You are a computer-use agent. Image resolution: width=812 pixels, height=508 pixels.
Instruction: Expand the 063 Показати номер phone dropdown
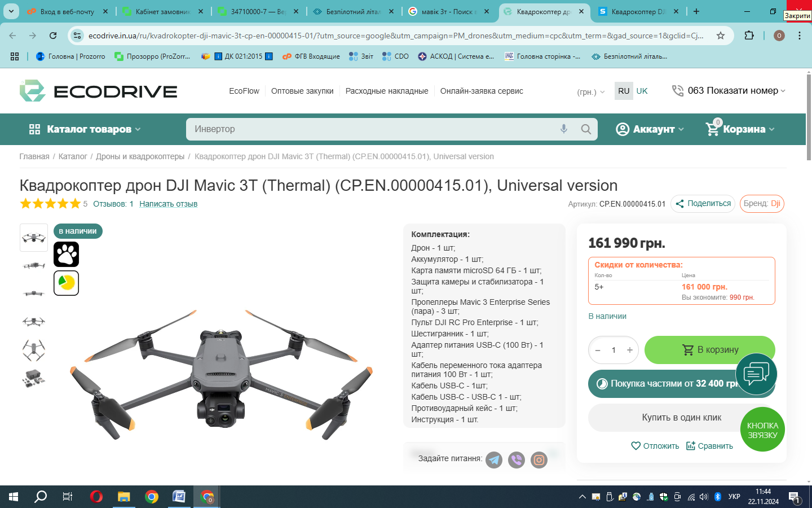tap(729, 90)
